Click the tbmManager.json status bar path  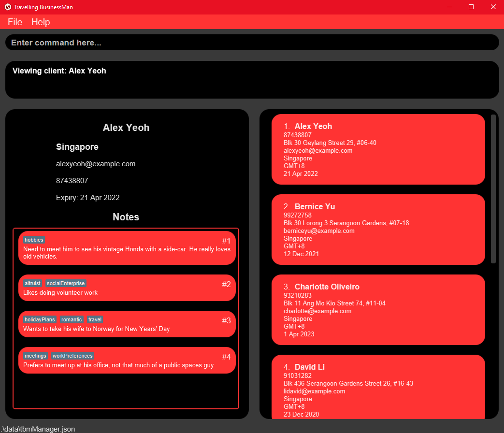point(38,429)
